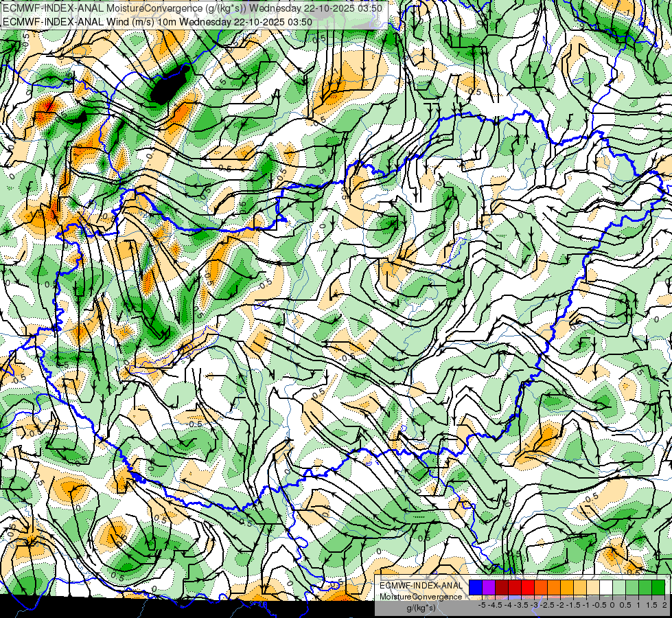Click the '-3.5' legend tick label

[521, 605]
